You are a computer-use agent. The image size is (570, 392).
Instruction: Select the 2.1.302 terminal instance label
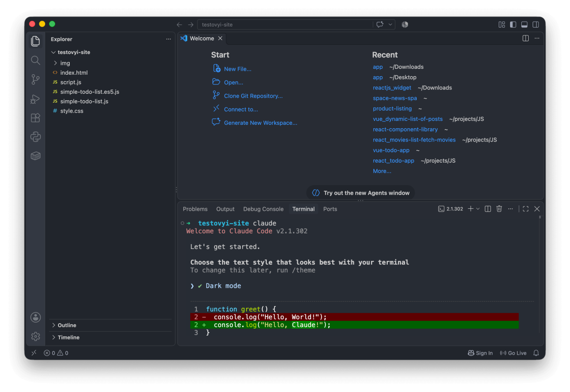pyautogui.click(x=451, y=209)
